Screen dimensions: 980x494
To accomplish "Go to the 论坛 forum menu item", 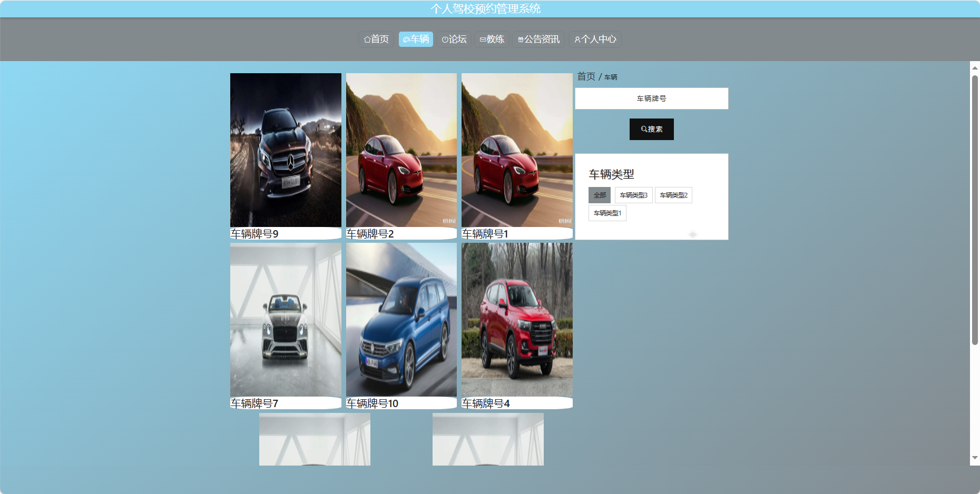I will (454, 39).
